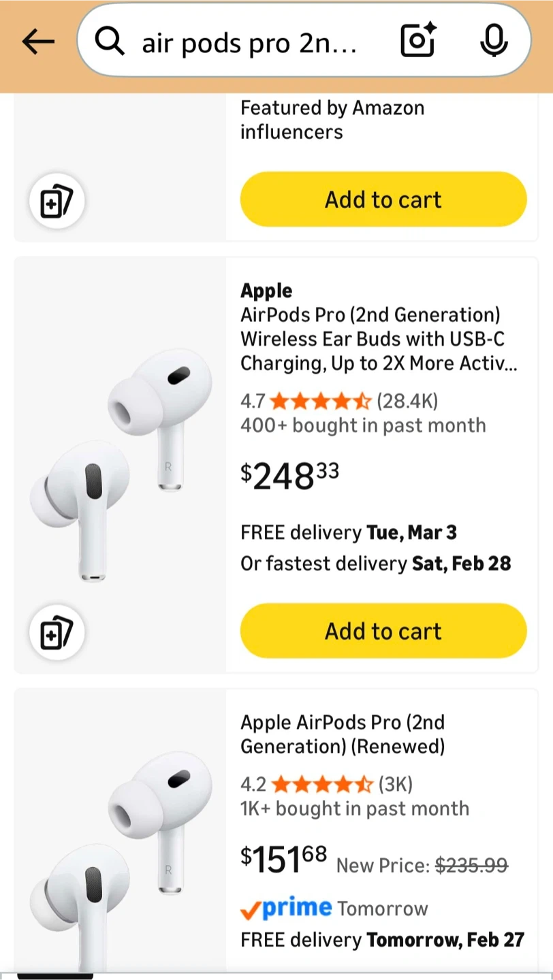
Task: Open AirPods Pro image in $248.33 listing
Action: tap(121, 466)
